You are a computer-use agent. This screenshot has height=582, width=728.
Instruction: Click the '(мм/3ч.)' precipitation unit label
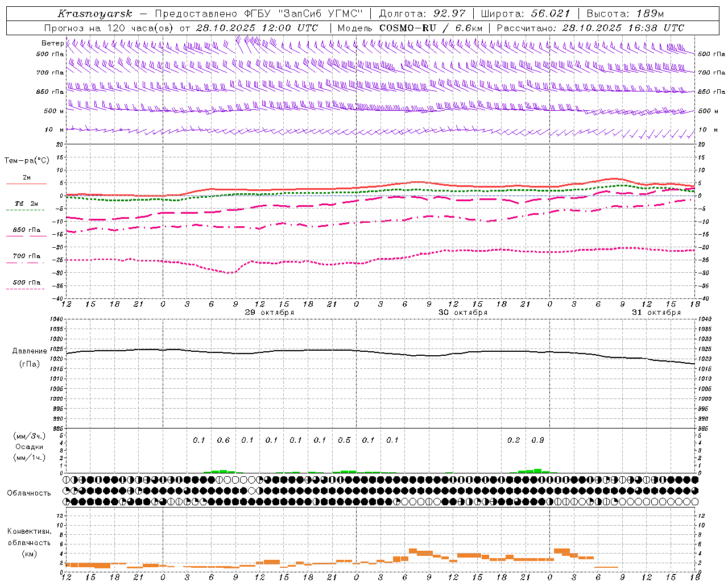tap(30, 436)
